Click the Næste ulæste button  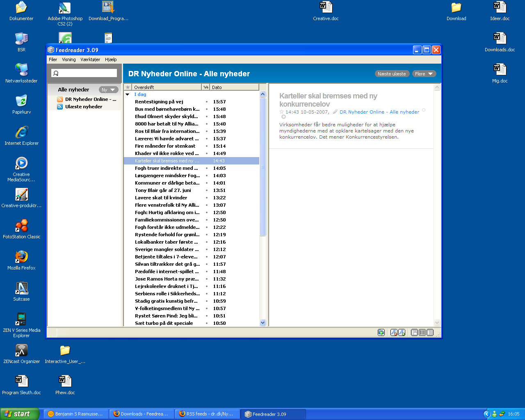392,74
